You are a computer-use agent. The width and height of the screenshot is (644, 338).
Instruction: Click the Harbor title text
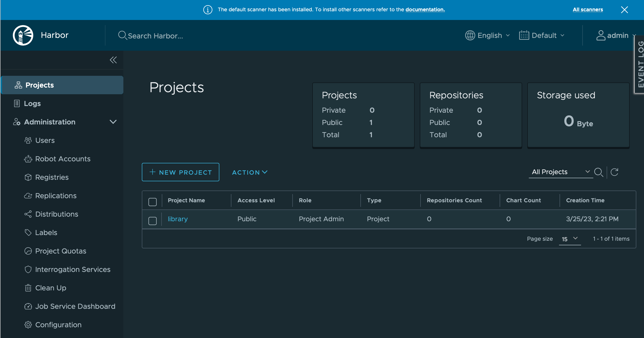[x=55, y=35]
